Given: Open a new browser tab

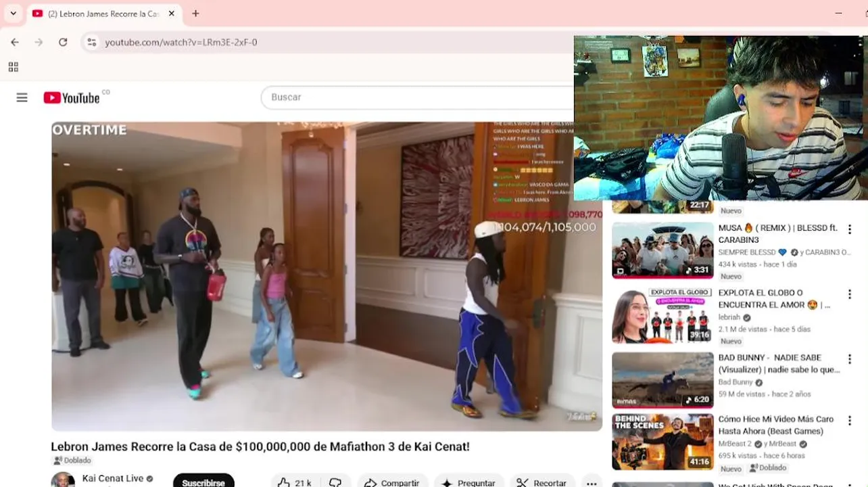Looking at the screenshot, I should (x=195, y=14).
